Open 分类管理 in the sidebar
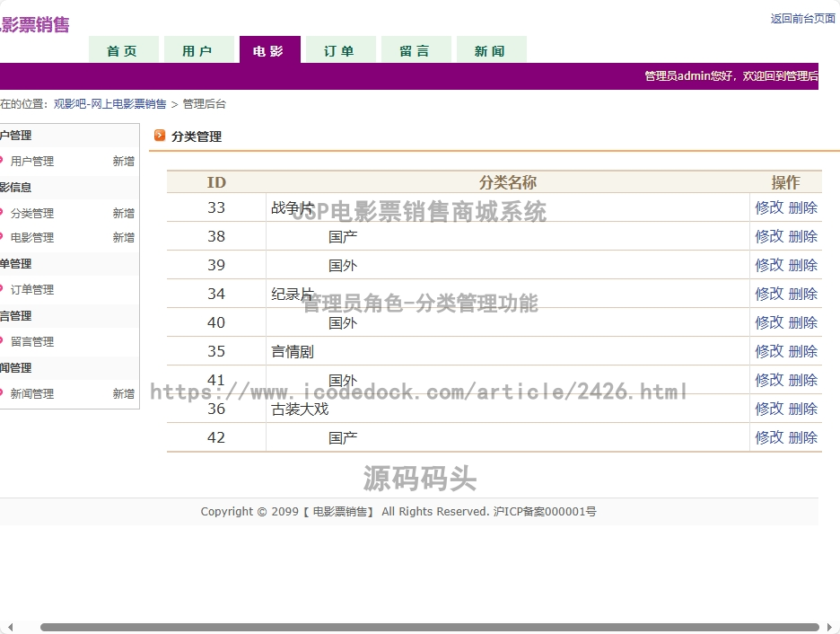Viewport: 840px width, 634px height. [x=32, y=214]
